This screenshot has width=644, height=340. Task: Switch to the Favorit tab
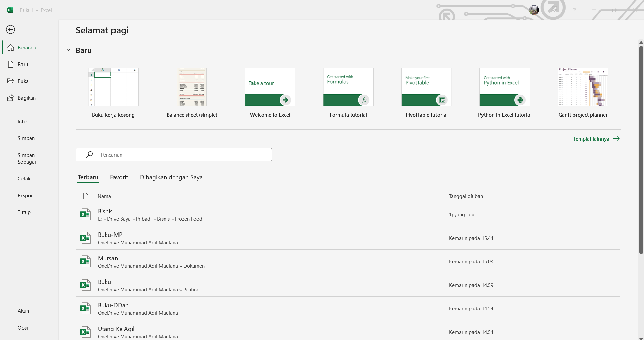pos(119,177)
